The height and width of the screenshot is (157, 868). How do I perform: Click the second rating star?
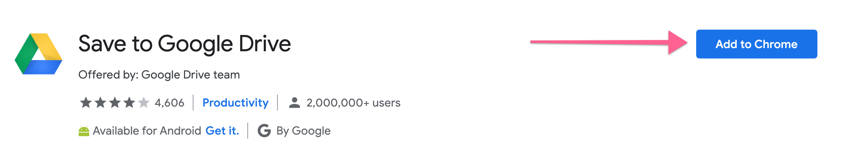(x=100, y=103)
